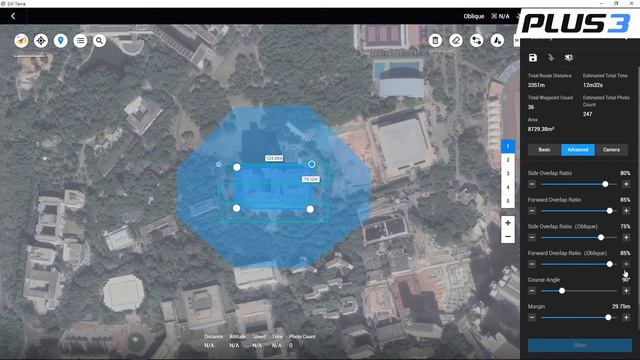Click the trash delete icon above map

pyautogui.click(x=435, y=40)
